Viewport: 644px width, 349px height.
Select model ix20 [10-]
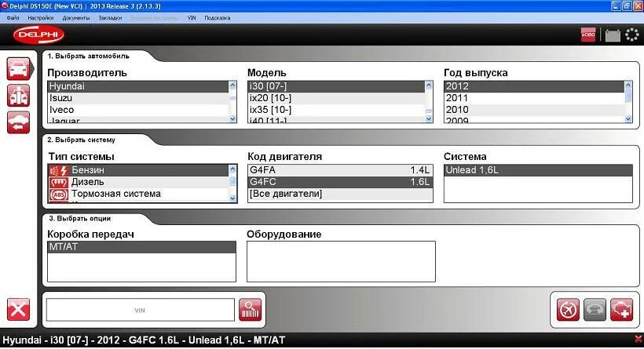point(336,98)
